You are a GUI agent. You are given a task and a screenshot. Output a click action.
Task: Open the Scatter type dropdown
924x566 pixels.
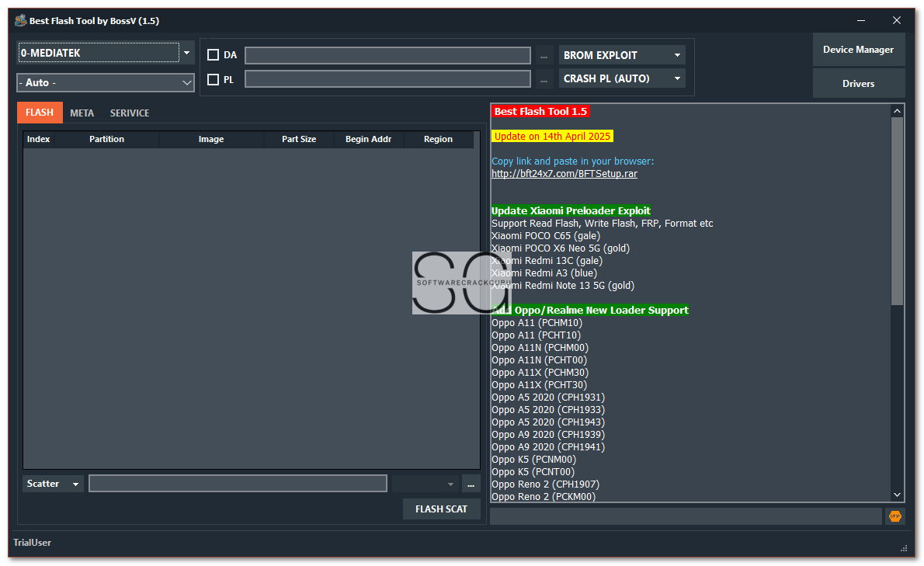point(53,484)
